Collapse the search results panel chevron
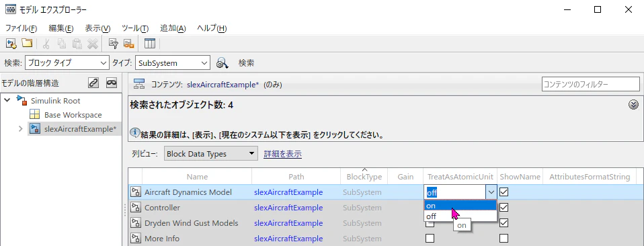644x246 pixels. coord(633,105)
